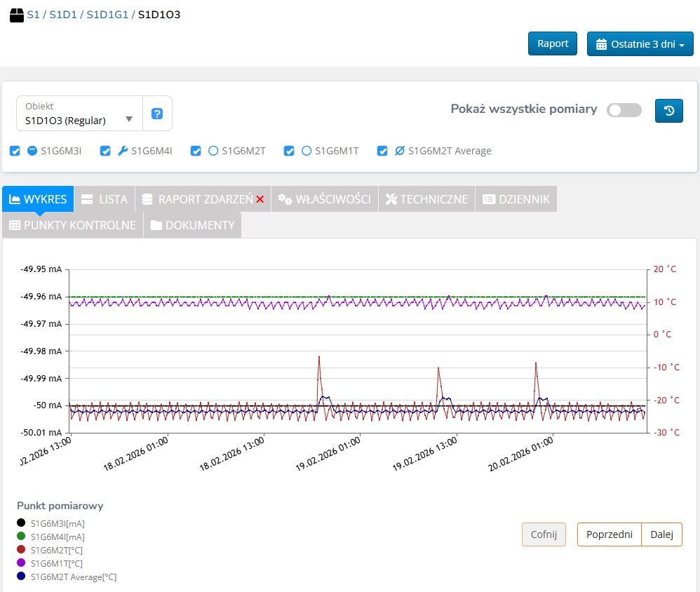Image resolution: width=700 pixels, height=592 pixels.
Task: Switch to the LISTA tab
Action: [x=105, y=199]
